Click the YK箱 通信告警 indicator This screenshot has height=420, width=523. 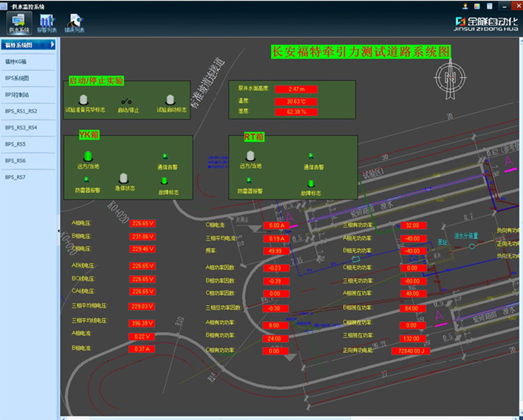pyautogui.click(x=165, y=156)
